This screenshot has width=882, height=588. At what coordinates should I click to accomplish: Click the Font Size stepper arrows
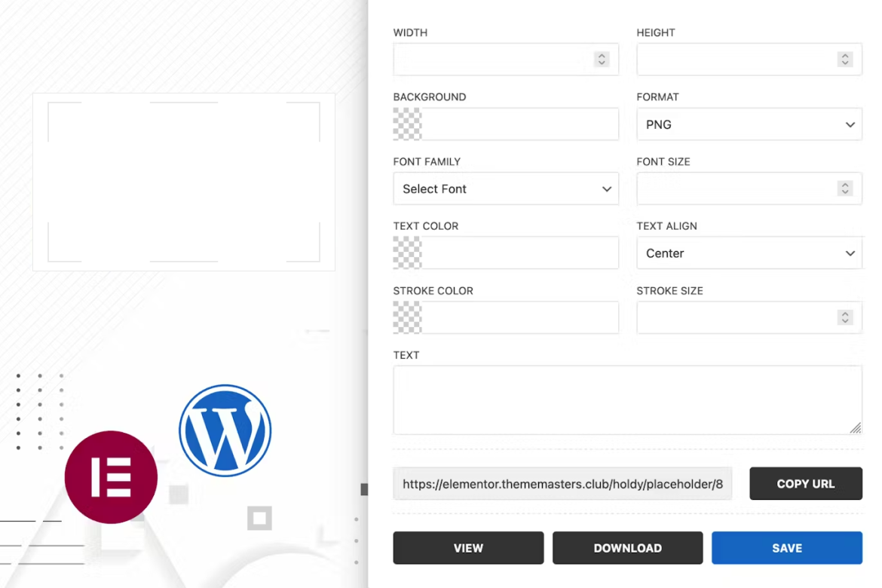tap(845, 188)
